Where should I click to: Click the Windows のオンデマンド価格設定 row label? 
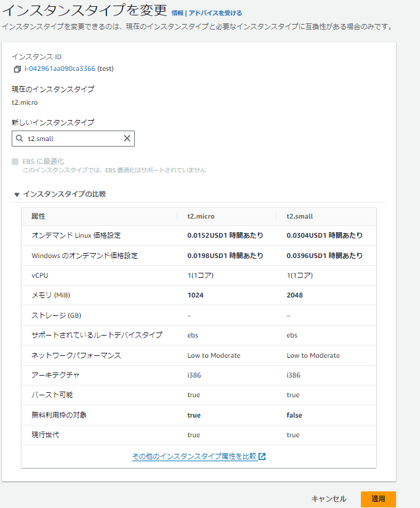coord(84,256)
